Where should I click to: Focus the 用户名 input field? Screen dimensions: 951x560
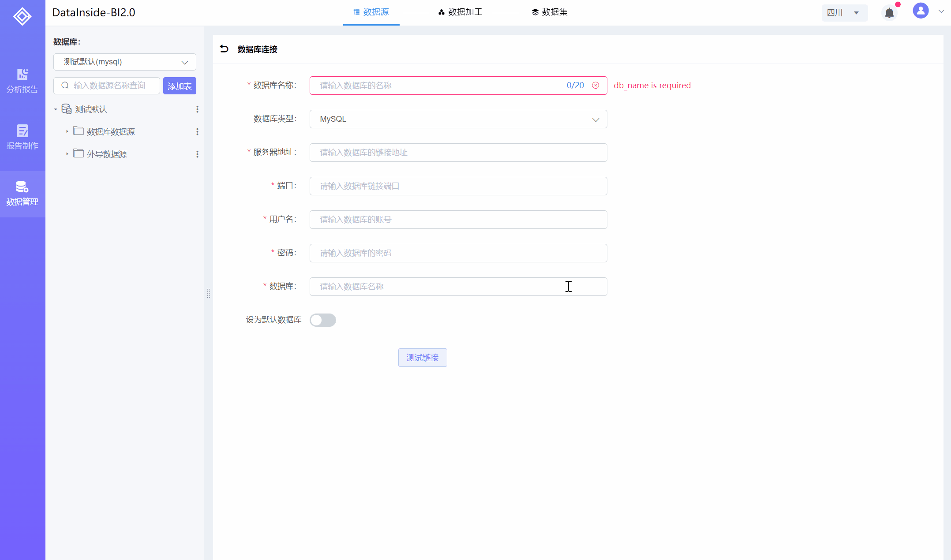pyautogui.click(x=458, y=220)
